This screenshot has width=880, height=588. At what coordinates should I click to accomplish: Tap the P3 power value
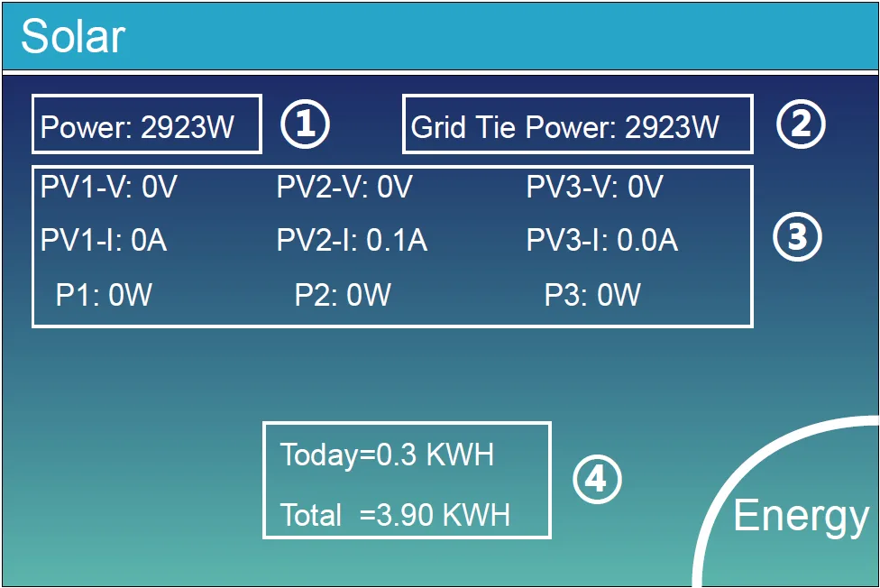point(592,295)
